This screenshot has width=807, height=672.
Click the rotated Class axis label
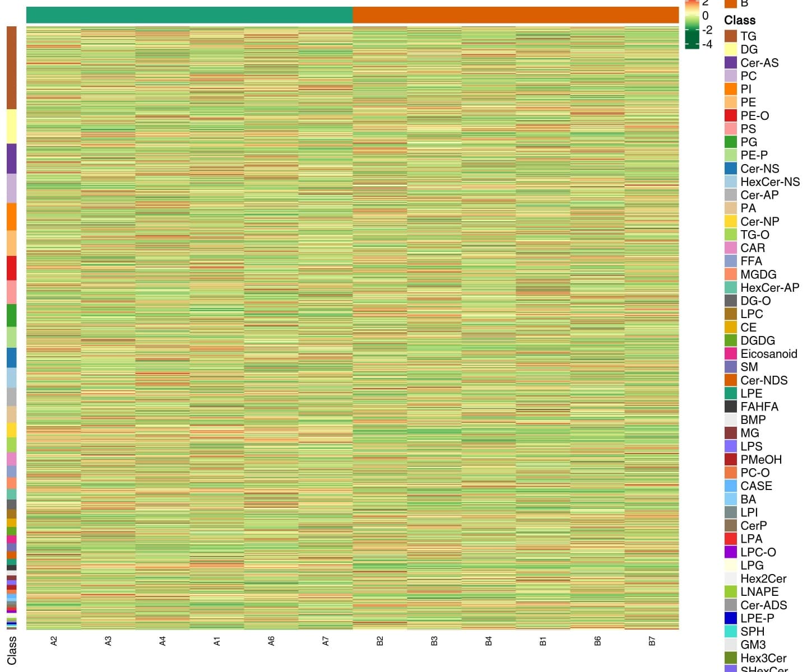pyautogui.click(x=12, y=650)
